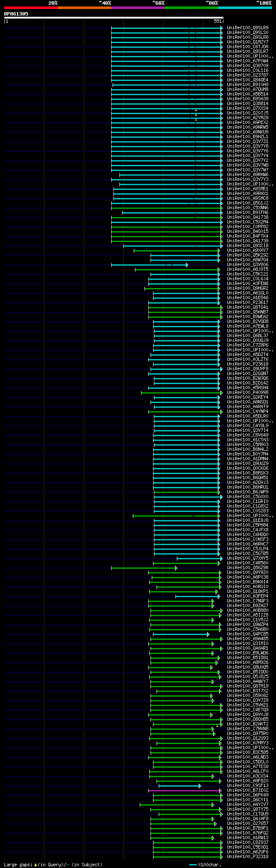Click the purple ~60% identity legend segment
Screen dimensions: 276x868
click(138, 8)
